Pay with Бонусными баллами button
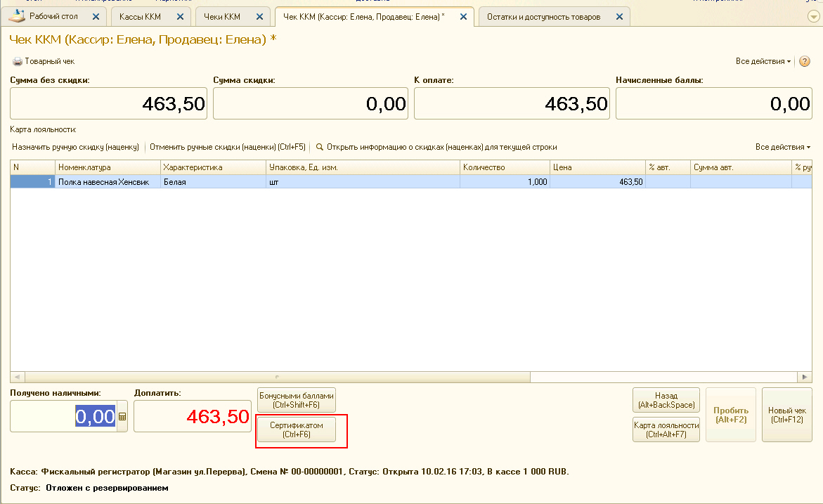Viewport: 823px width, 504px height. [x=297, y=400]
